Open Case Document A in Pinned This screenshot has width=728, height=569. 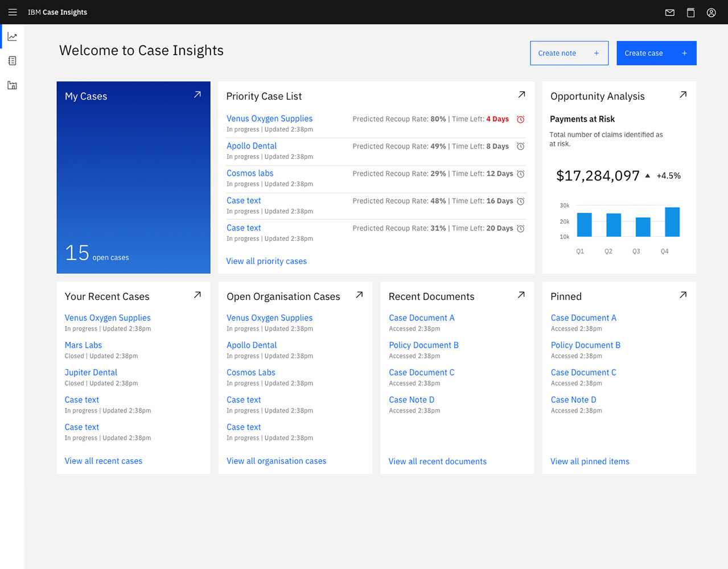(583, 318)
